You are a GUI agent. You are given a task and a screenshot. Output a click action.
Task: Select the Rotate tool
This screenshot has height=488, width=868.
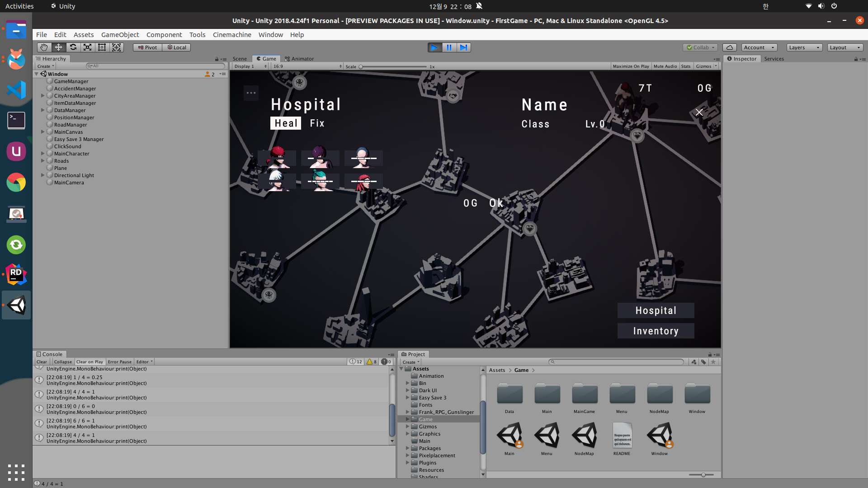click(x=73, y=47)
